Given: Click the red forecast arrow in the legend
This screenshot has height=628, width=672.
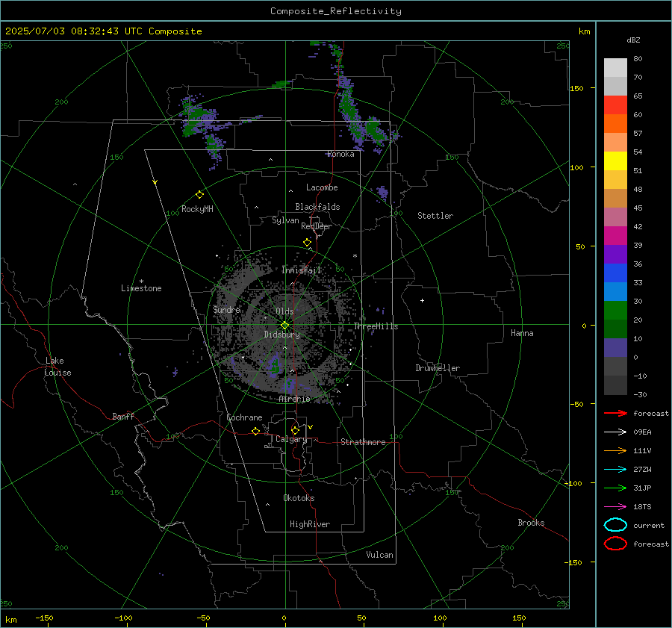Looking at the screenshot, I should tap(615, 413).
